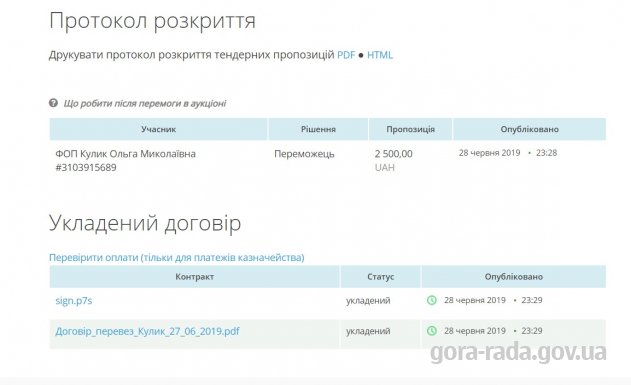Open Договір_перевез_Кулик_27_06_2019.pdf file
631x385 pixels.
147,331
